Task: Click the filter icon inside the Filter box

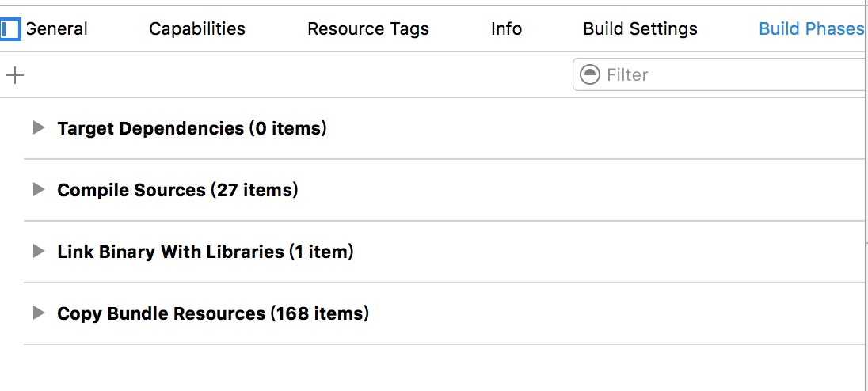Action: coord(589,74)
